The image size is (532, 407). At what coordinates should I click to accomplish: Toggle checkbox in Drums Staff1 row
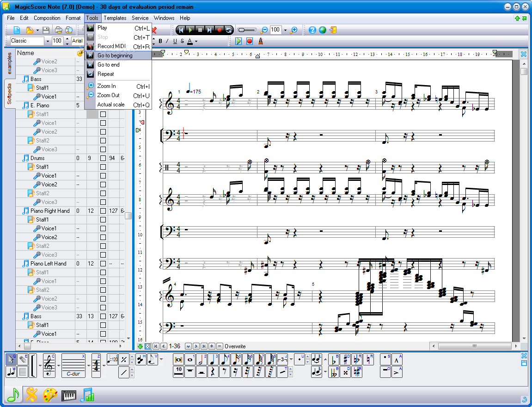coord(103,167)
